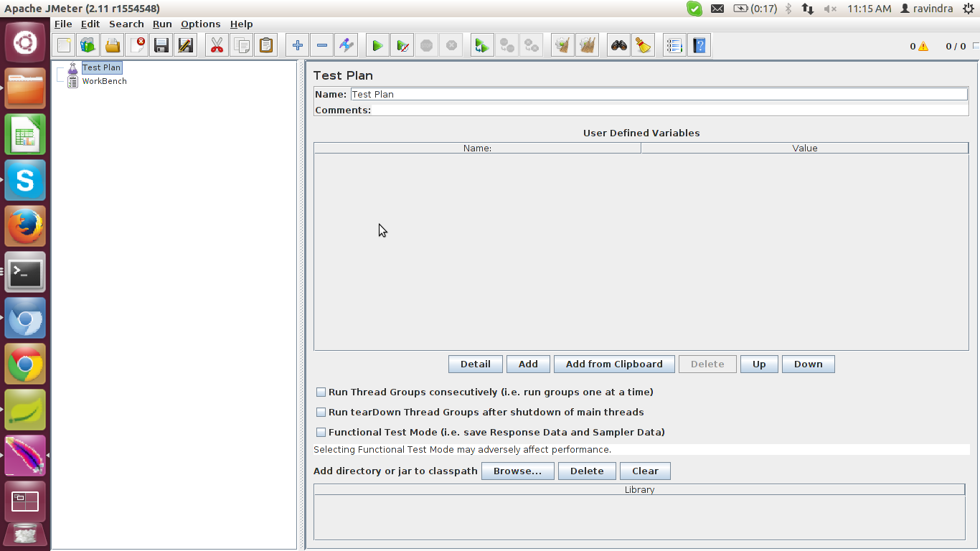Click the Clear All brooms icon
Screen dimensions: 980x551
(x=588, y=46)
